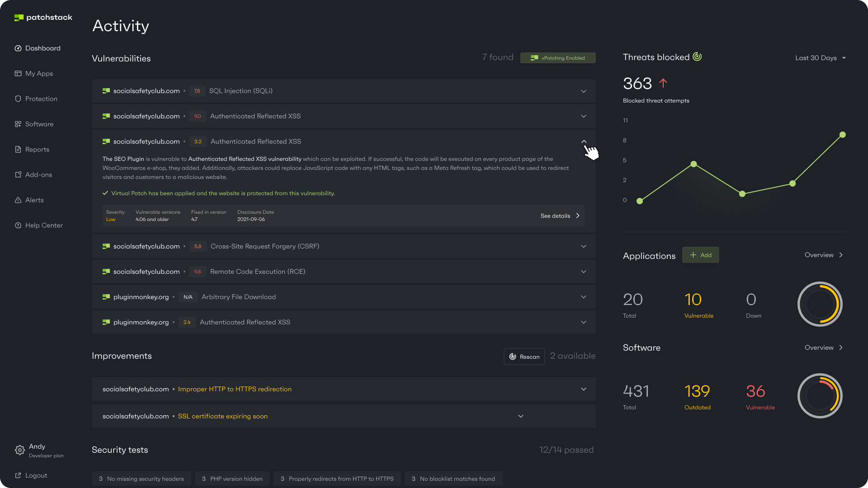Click the 9.8 severity score badge
The width and height of the screenshot is (868, 488).
198,272
